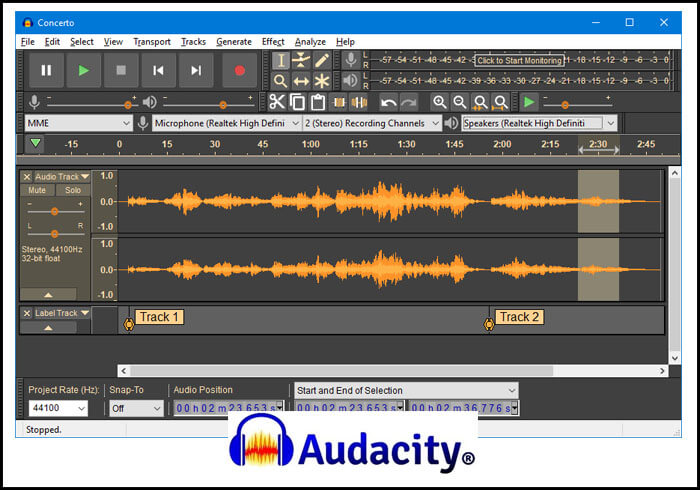Screen dimensions: 700x490
Task: Click the Track 1 label
Action: click(159, 317)
